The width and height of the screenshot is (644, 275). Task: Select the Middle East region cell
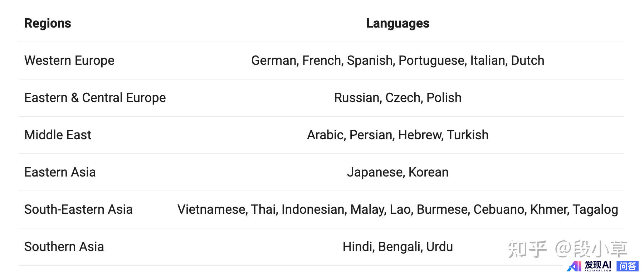58,135
